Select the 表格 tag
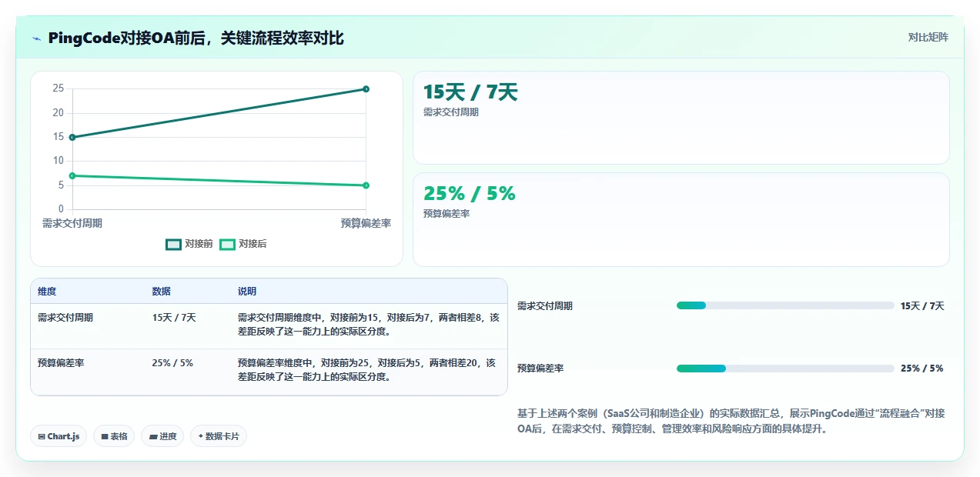This screenshot has width=980, height=477. point(114,436)
